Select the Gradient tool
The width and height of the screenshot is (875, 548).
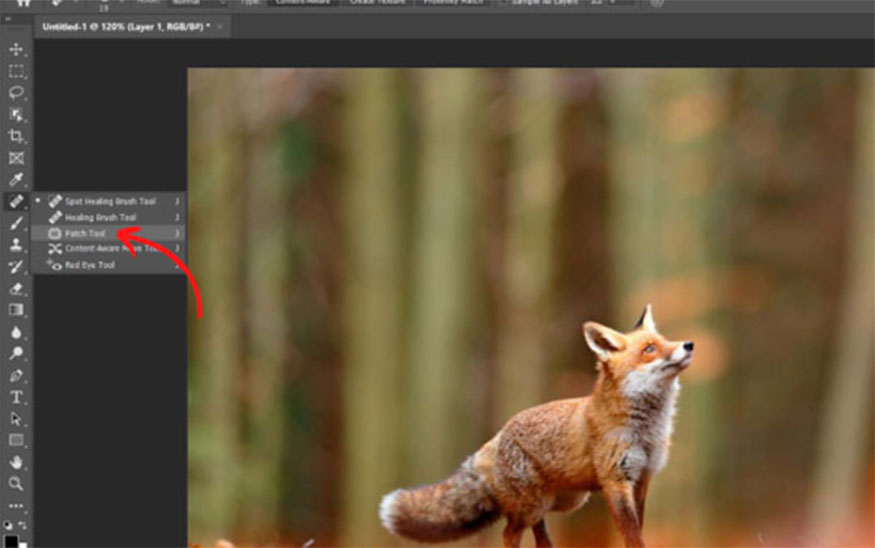click(x=16, y=310)
